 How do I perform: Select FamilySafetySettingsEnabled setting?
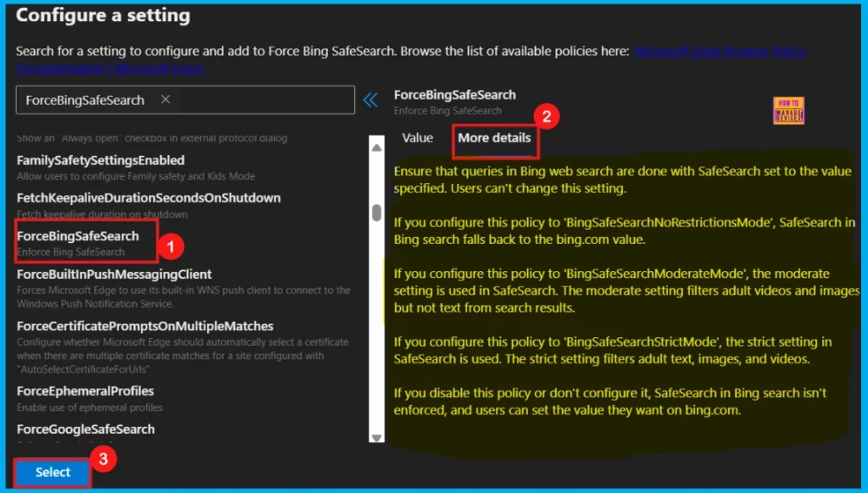[101, 160]
